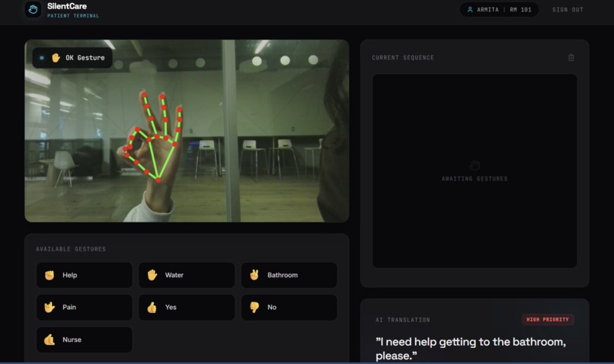The height and width of the screenshot is (364, 614).
Task: Select the Water gesture label
Action: coord(174,275)
